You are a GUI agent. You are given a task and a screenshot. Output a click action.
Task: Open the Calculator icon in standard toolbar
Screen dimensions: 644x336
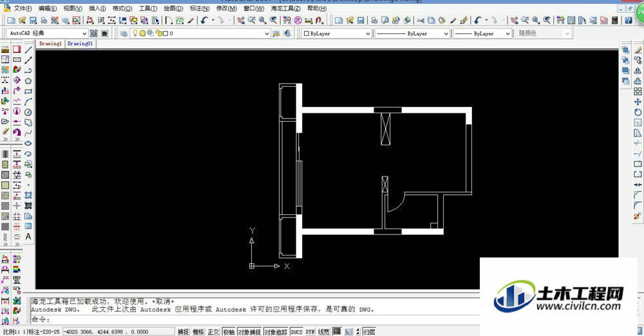click(615, 20)
